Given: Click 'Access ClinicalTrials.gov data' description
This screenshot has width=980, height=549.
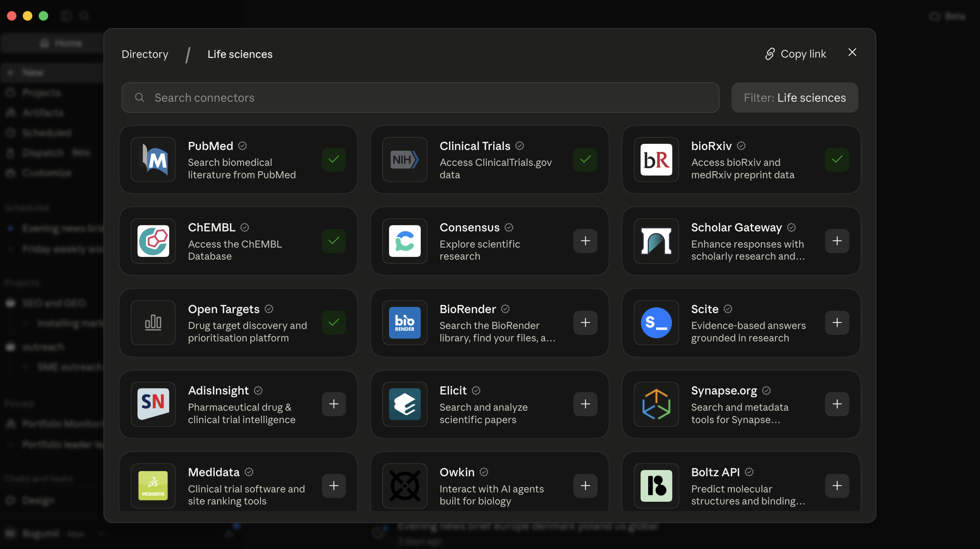Looking at the screenshot, I should (496, 169).
